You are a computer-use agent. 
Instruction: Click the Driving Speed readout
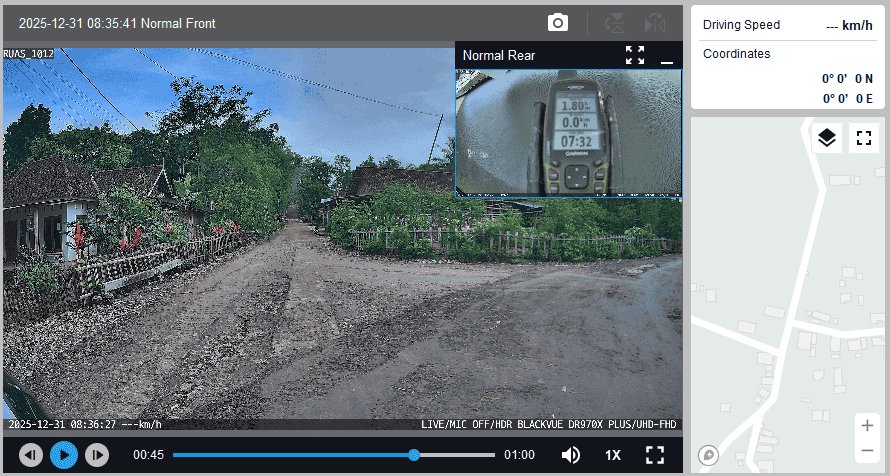click(786, 25)
